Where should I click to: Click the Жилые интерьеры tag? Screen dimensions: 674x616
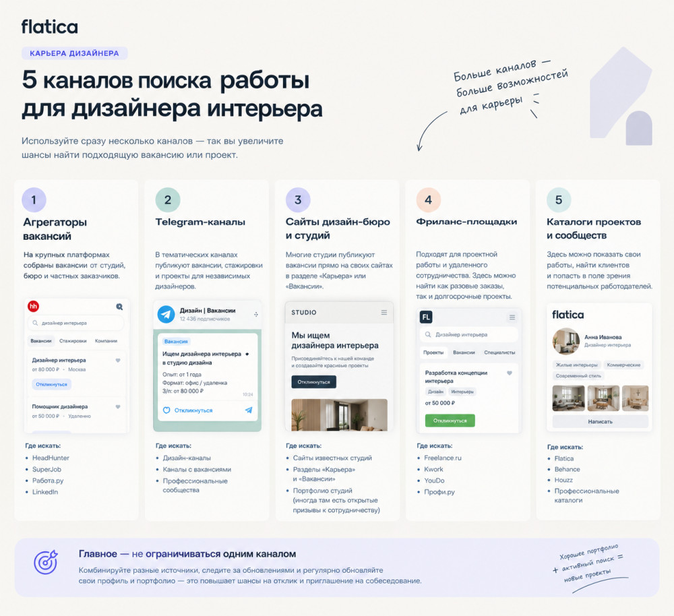point(576,365)
